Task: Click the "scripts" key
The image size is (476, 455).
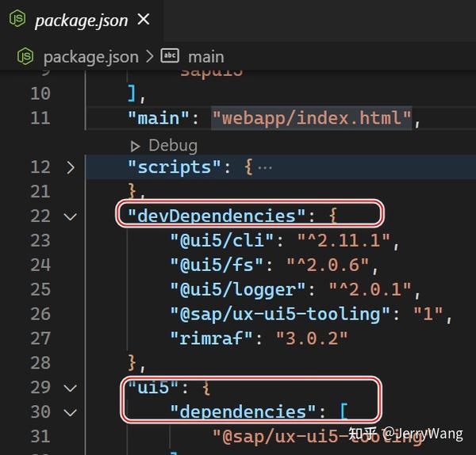Action: click(x=175, y=167)
